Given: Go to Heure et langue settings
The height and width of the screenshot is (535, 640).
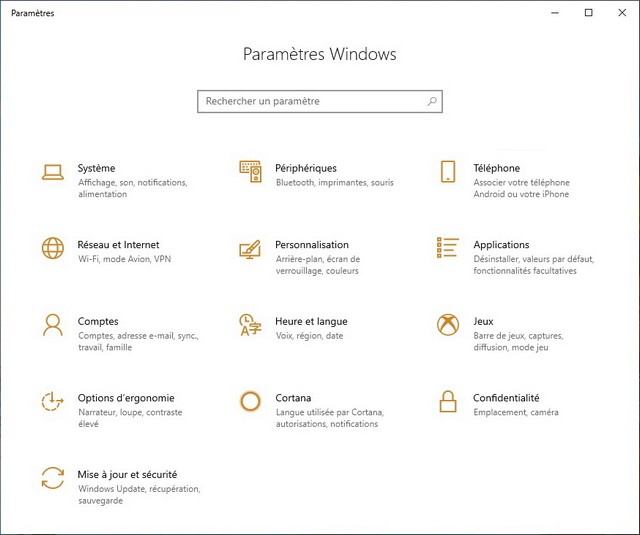Looking at the screenshot, I should [x=311, y=321].
